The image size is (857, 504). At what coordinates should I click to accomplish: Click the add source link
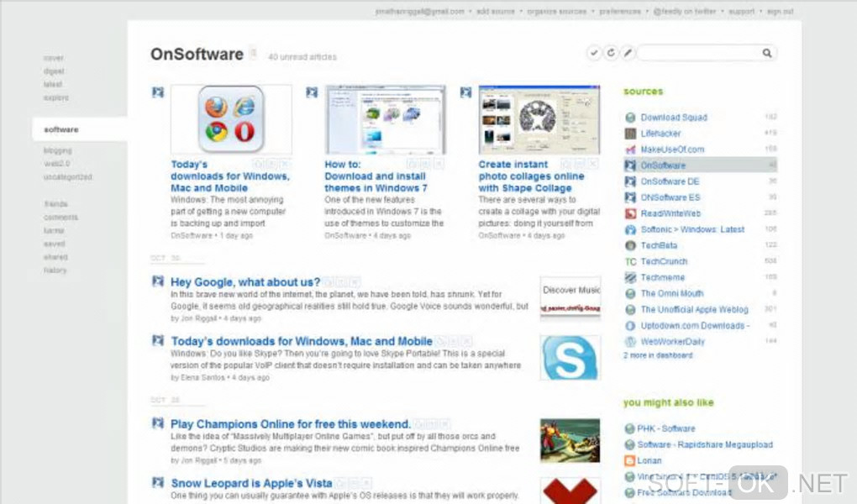click(x=495, y=11)
